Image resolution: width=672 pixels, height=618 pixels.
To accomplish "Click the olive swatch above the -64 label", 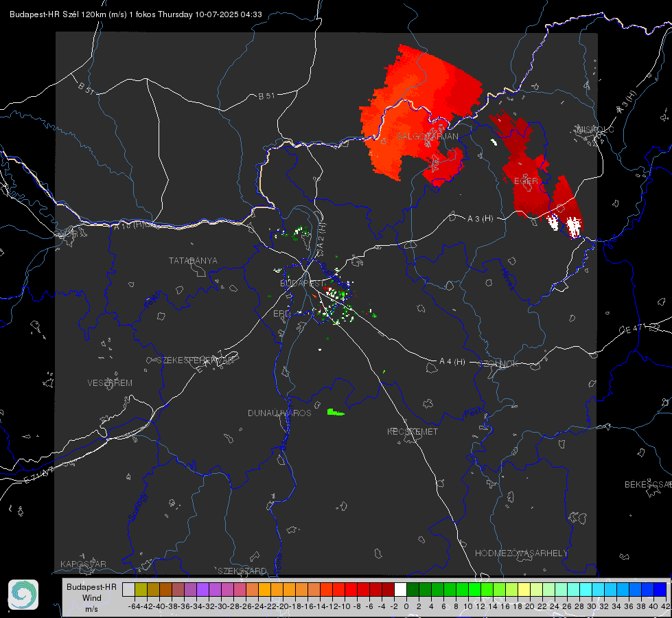I will tap(141, 589).
